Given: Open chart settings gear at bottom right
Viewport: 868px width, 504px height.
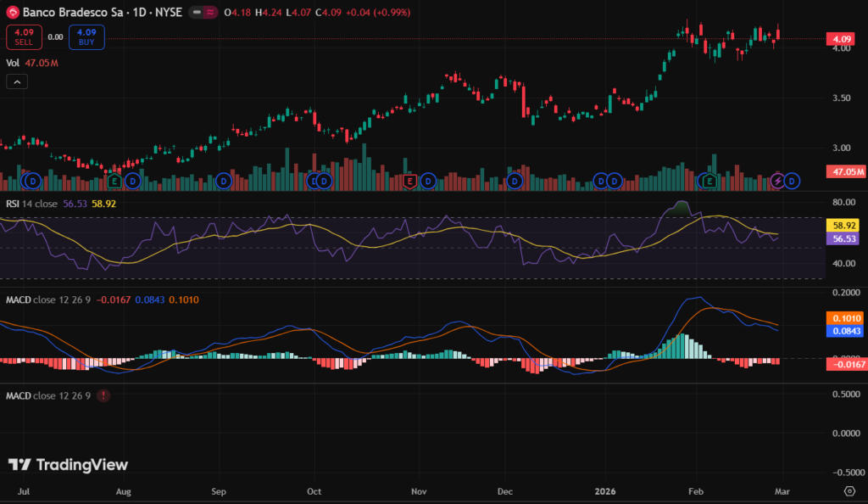Looking at the screenshot, I should 849,491.
